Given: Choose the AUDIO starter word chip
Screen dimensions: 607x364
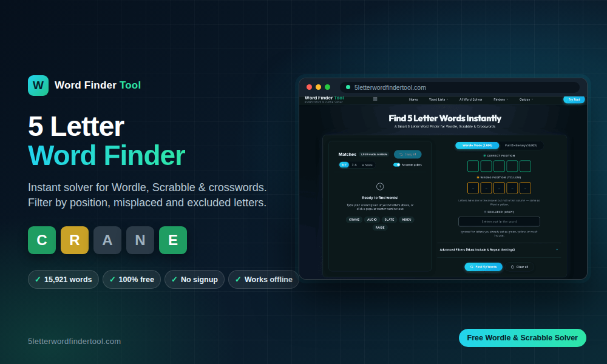Looking at the screenshot, I should 372,220.
